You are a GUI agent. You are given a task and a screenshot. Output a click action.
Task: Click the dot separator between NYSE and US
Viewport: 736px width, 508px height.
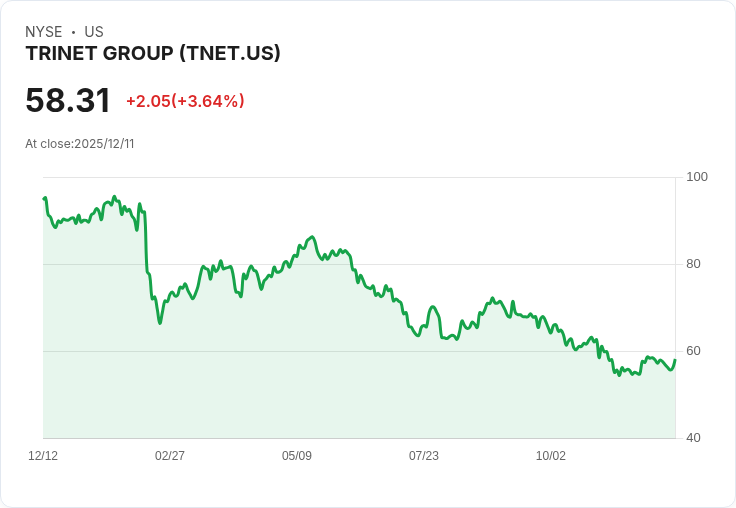(73, 33)
